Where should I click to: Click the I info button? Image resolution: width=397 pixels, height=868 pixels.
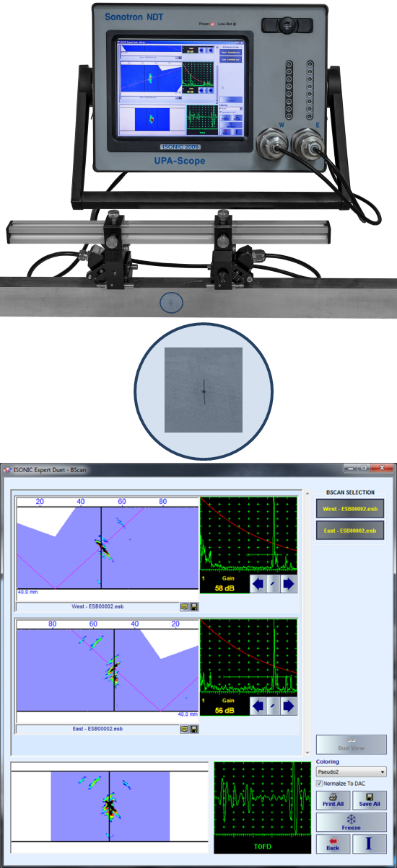(x=370, y=843)
